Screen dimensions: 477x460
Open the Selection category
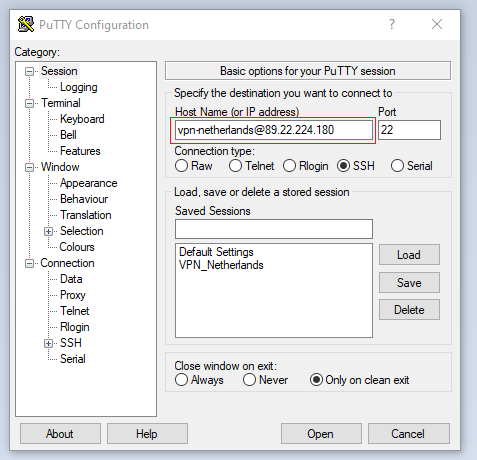click(x=82, y=231)
